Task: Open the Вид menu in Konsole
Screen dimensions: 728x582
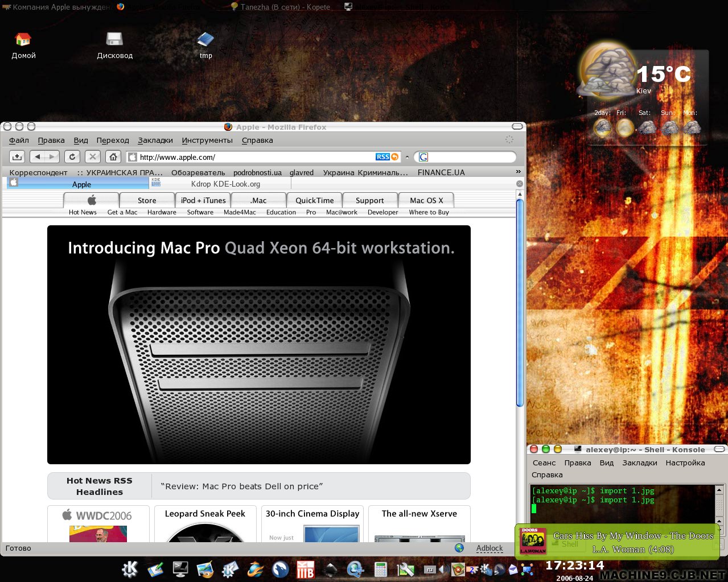Action: [606, 463]
